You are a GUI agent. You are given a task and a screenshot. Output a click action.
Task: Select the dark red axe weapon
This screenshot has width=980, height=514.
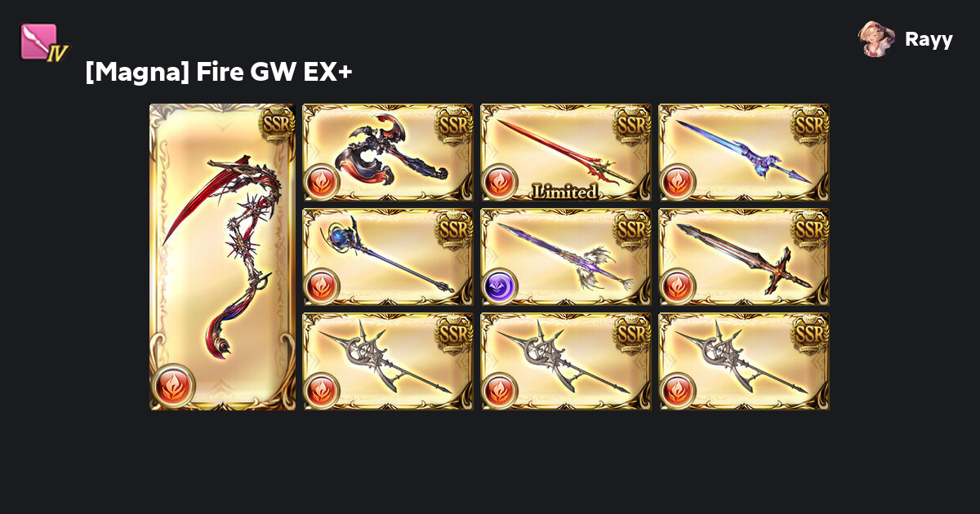pos(388,153)
